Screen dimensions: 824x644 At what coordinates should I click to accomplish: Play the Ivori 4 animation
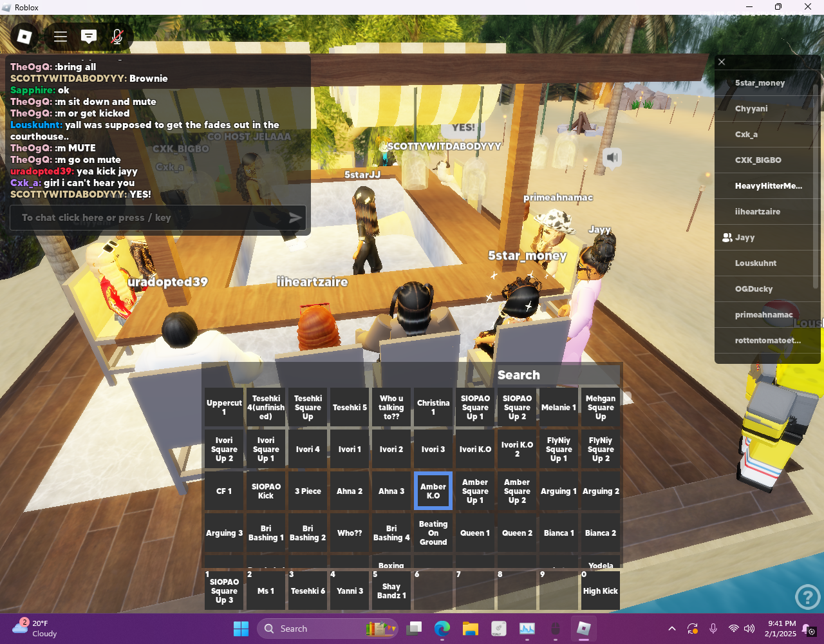(x=308, y=449)
